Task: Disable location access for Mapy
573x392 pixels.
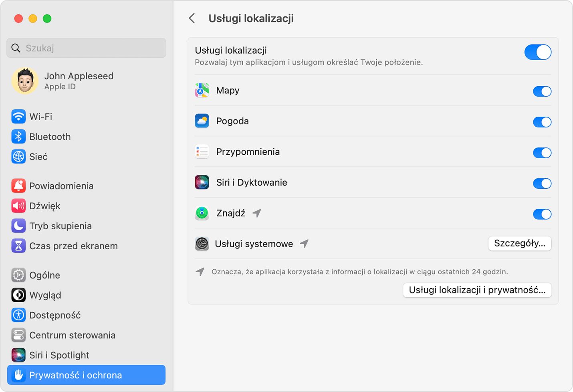Action: (x=542, y=91)
